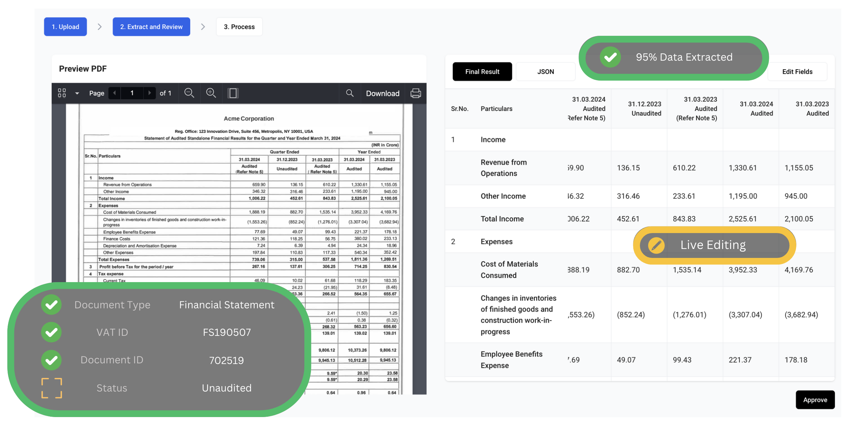Select the 2. Extract and Review step

pyautogui.click(x=151, y=27)
